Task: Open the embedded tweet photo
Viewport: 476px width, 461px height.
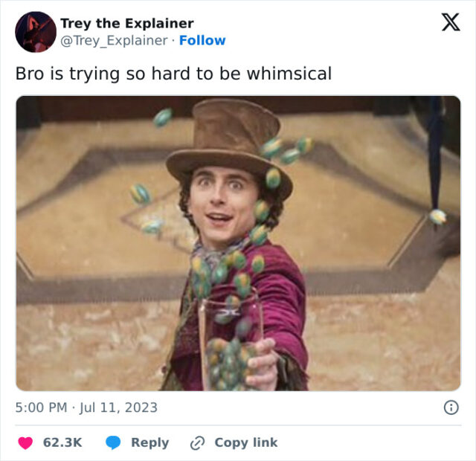Action: [x=238, y=243]
